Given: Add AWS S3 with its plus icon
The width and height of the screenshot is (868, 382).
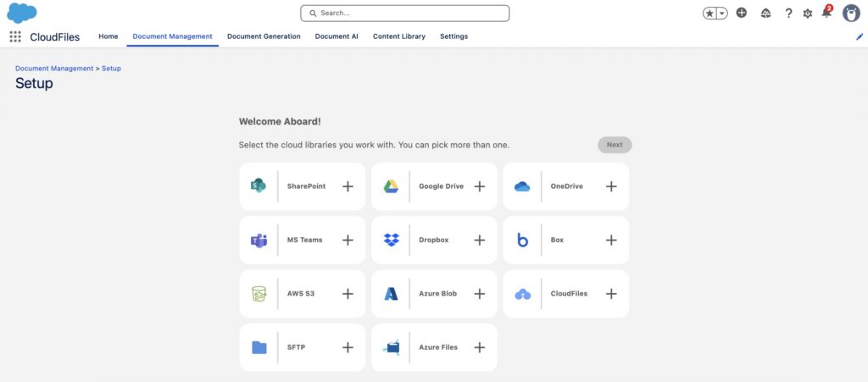Looking at the screenshot, I should [348, 294].
